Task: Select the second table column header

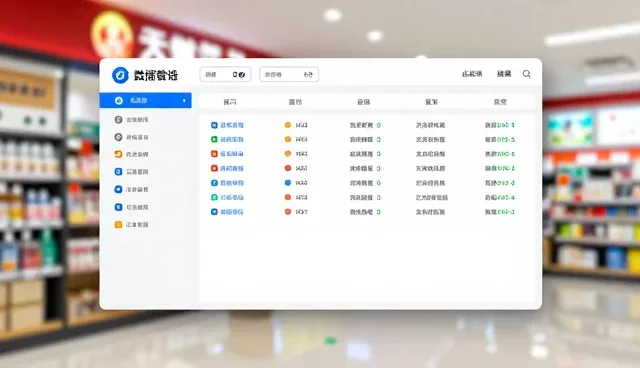Action: [295, 102]
